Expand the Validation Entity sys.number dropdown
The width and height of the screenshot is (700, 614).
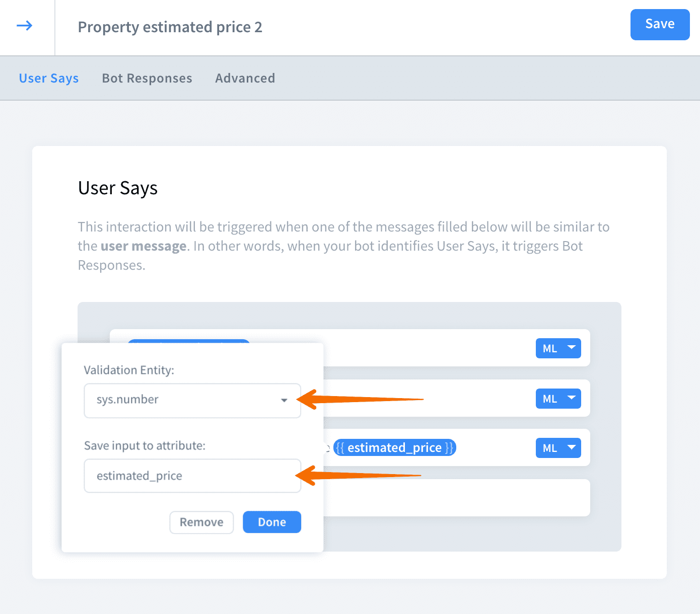[192, 400]
